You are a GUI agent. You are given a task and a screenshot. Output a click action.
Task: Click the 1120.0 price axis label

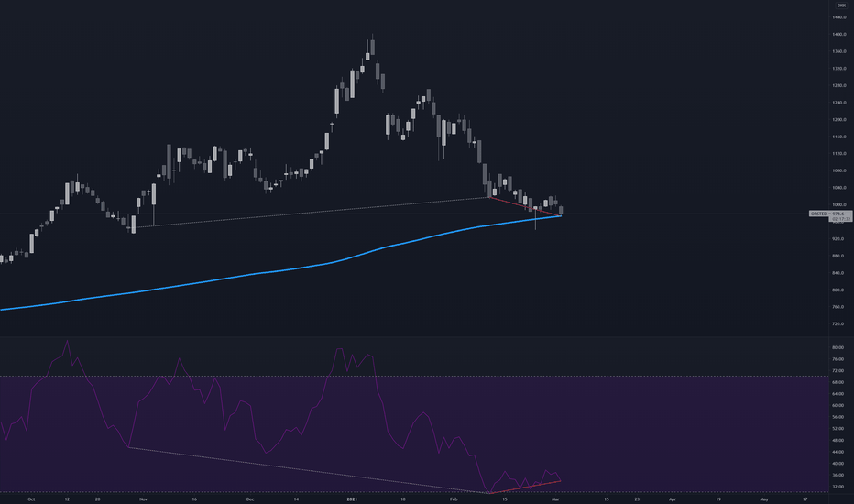tap(838, 154)
